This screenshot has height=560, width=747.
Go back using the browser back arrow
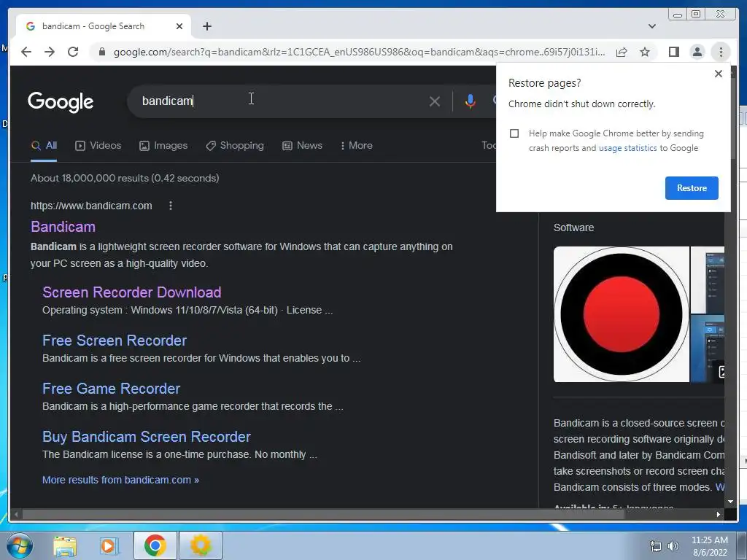26,52
